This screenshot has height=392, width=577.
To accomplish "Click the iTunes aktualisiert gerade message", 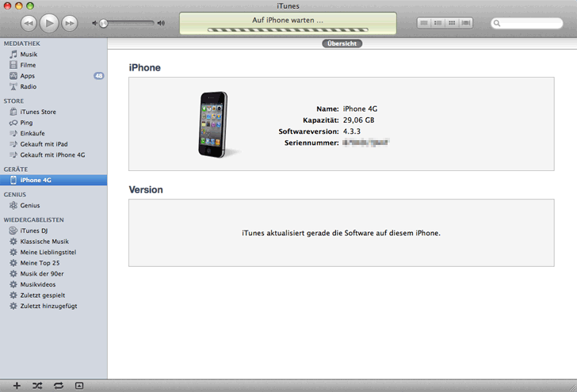I will [341, 233].
